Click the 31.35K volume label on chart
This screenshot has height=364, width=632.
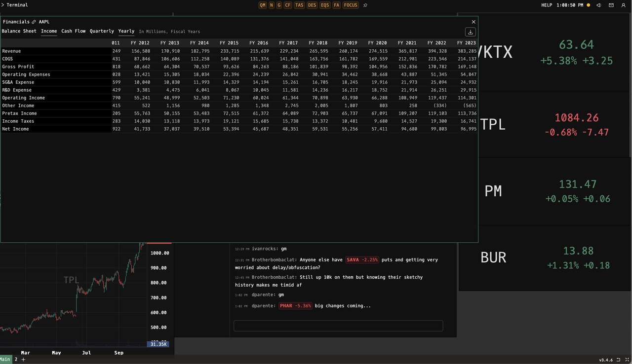tap(158, 344)
